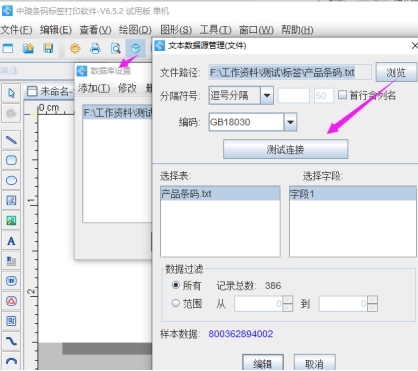Open the 帮助(H) menu
This screenshot has height=371, width=418.
297,30
